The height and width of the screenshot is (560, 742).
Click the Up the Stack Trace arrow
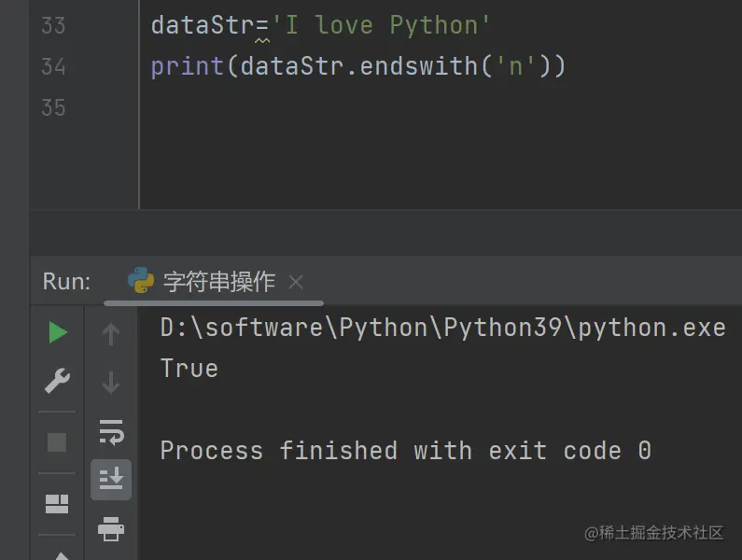[x=111, y=334]
